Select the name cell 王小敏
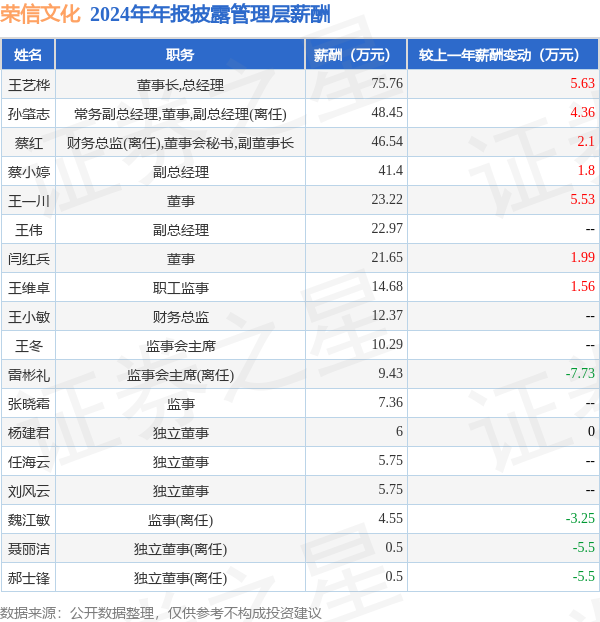Image resolution: width=600 pixels, height=622 pixels. tap(29, 317)
